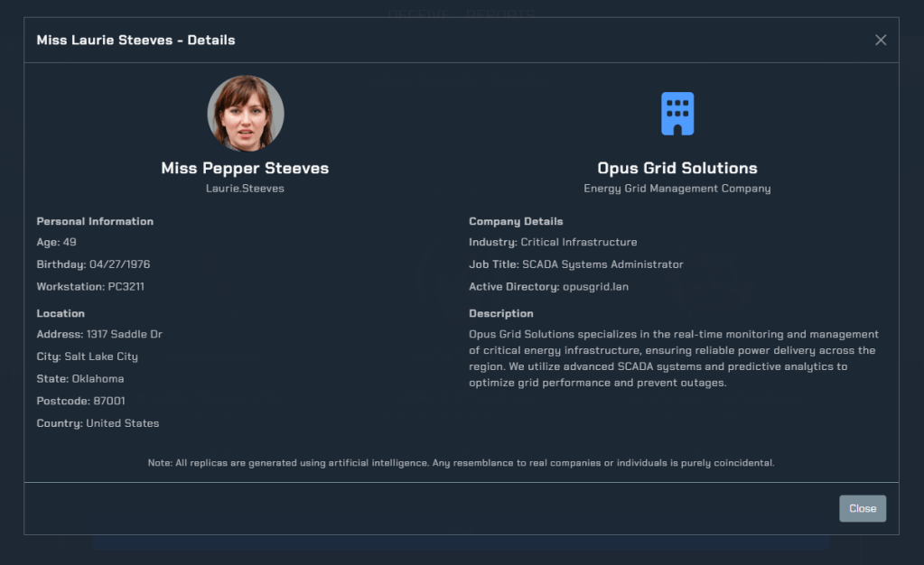
Task: Click the blue building company icon
Action: point(677,114)
